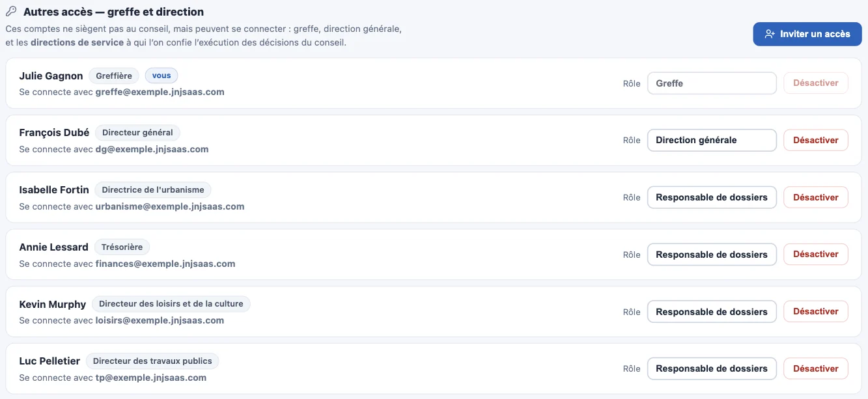
Task: Click the Directrice de l'urbanisme badge
Action: pyautogui.click(x=153, y=190)
